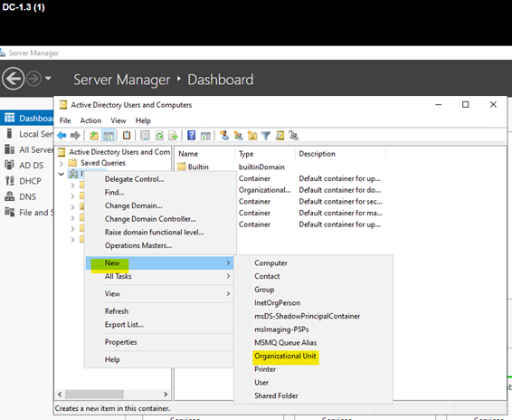Choose Raise domain functional level... entry

pos(159,232)
